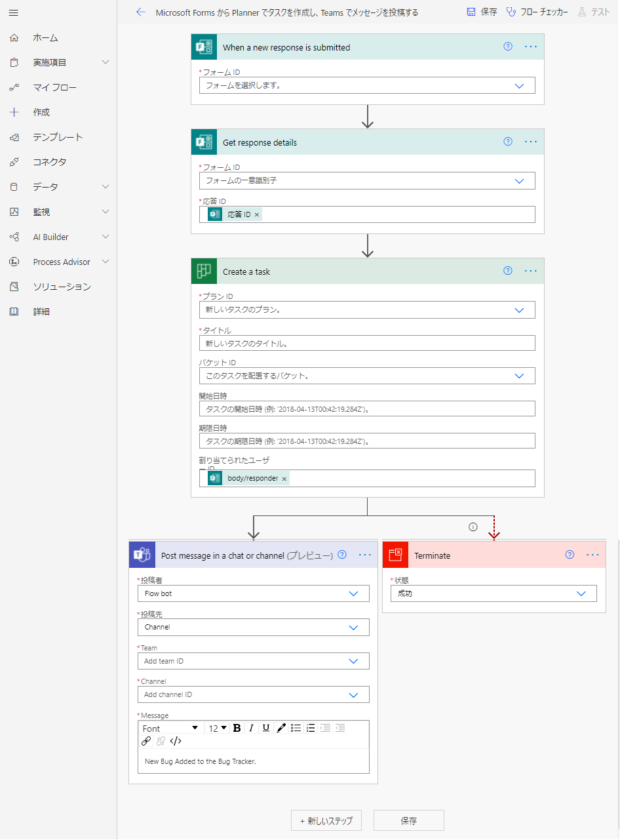This screenshot has height=840, width=620.
Task: Open the font highlight color picker
Action: point(281,728)
